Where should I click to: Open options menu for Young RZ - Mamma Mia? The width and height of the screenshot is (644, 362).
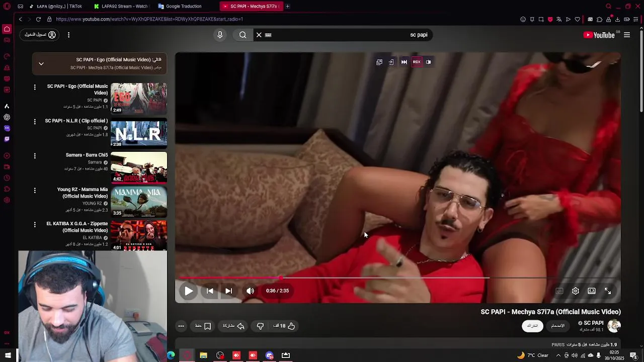click(35, 190)
